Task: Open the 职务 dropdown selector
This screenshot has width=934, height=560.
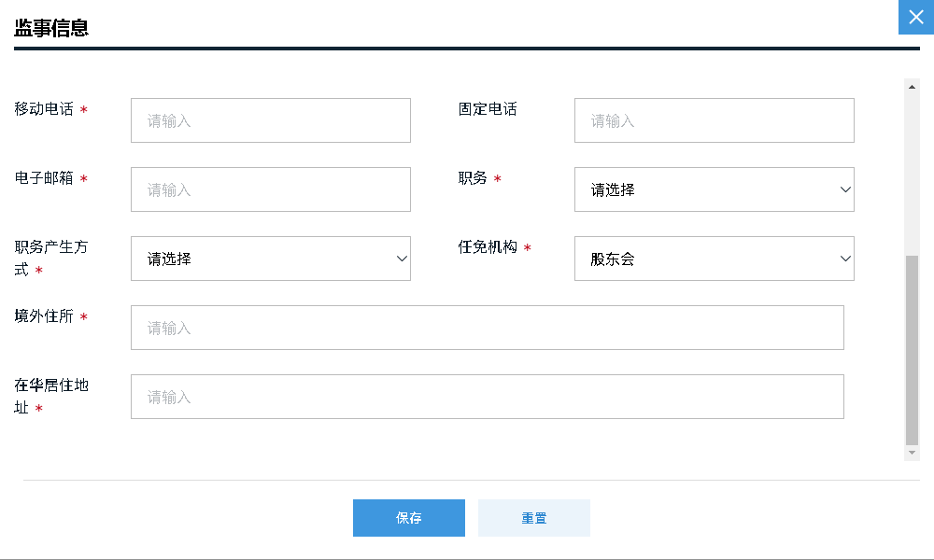Action: tap(714, 189)
